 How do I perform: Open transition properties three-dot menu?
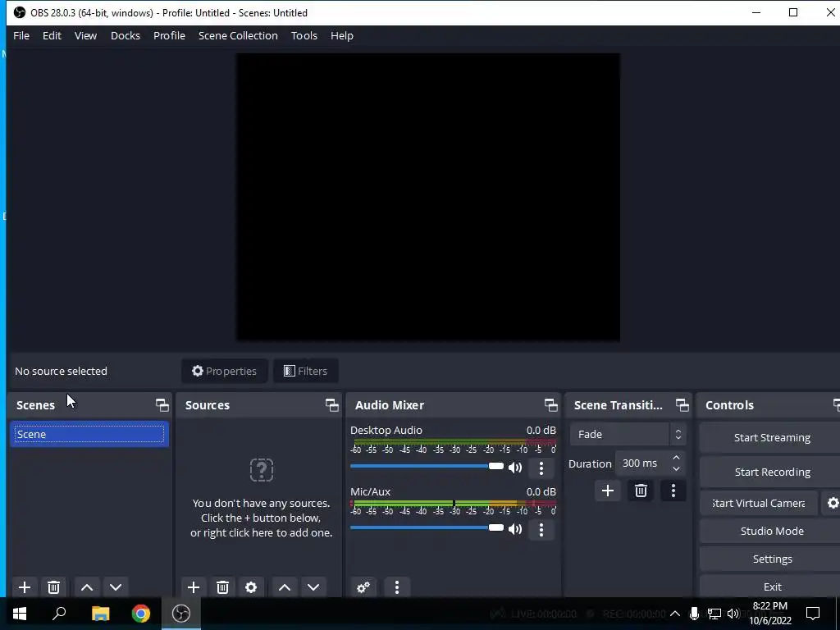(x=673, y=491)
